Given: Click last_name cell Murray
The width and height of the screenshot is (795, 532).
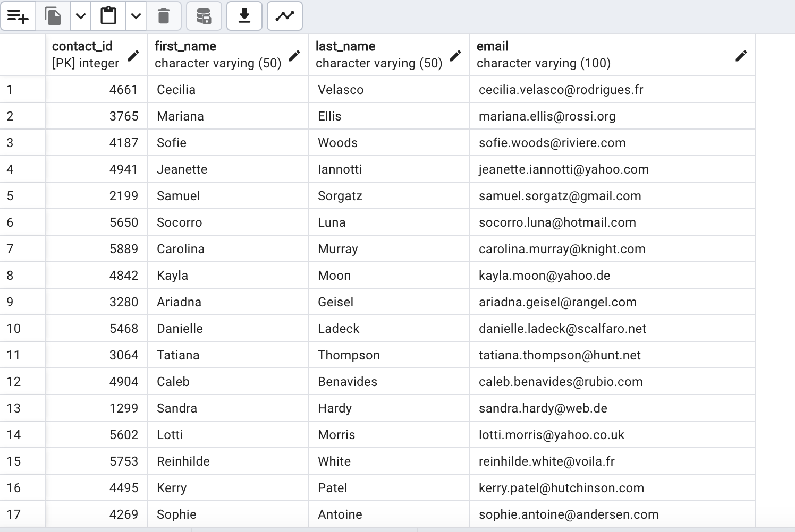Looking at the screenshot, I should click(390, 249).
